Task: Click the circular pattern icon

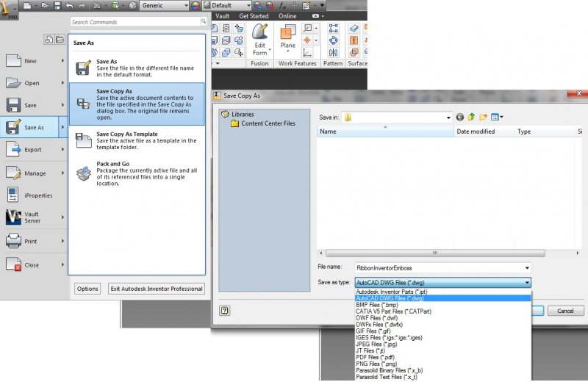Action: click(x=333, y=40)
